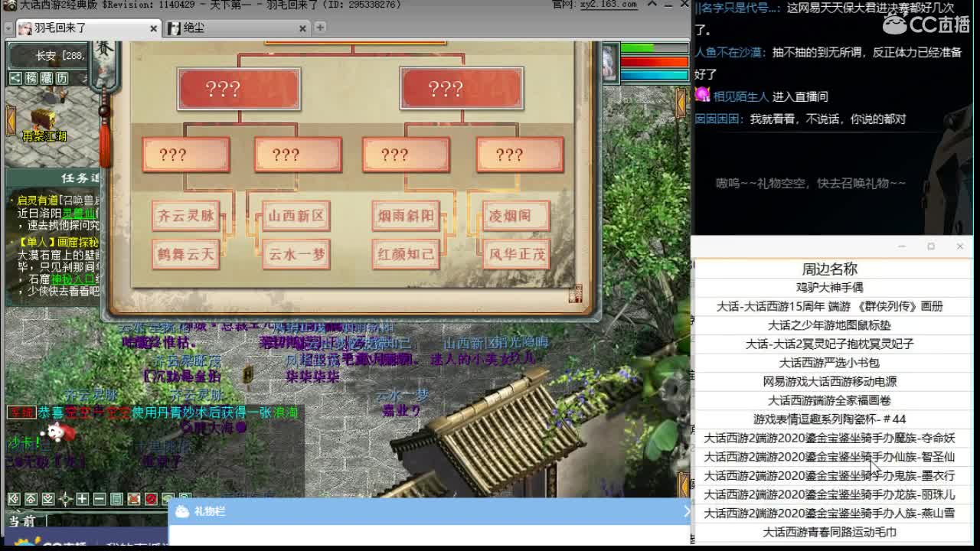980x551 pixels.
Task: Click the yellow arrow below the character portrait
Action: [x=681, y=103]
